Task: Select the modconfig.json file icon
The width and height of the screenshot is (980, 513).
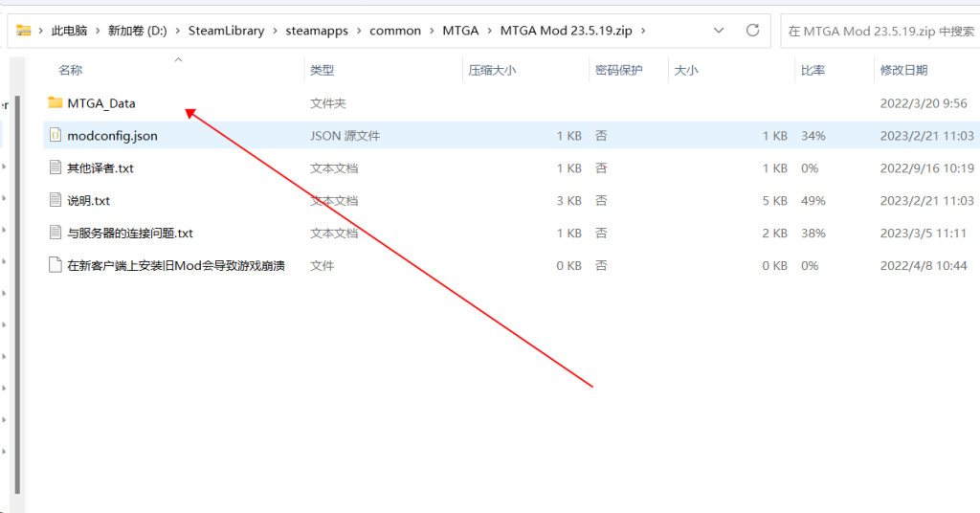Action: point(56,135)
